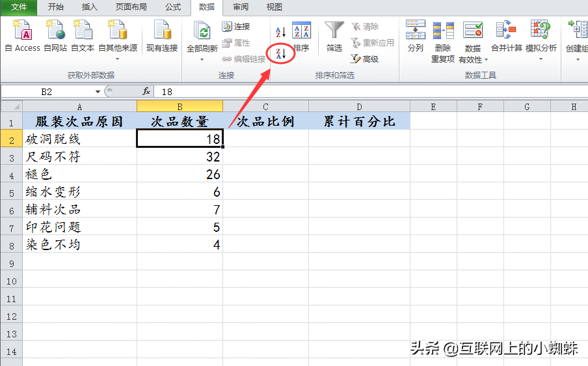Open 高级 advanced filter
588x366 pixels.
pos(364,59)
